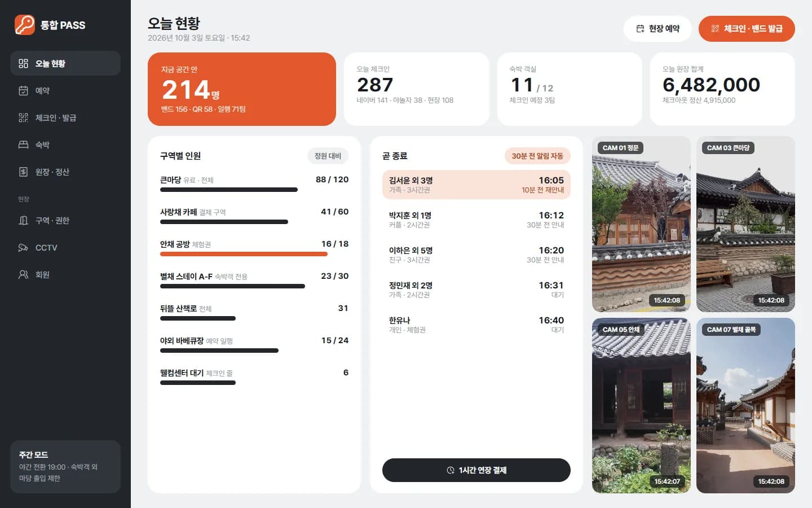Click the 정원 대비 pill button
This screenshot has width=812, height=508.
pyautogui.click(x=328, y=156)
